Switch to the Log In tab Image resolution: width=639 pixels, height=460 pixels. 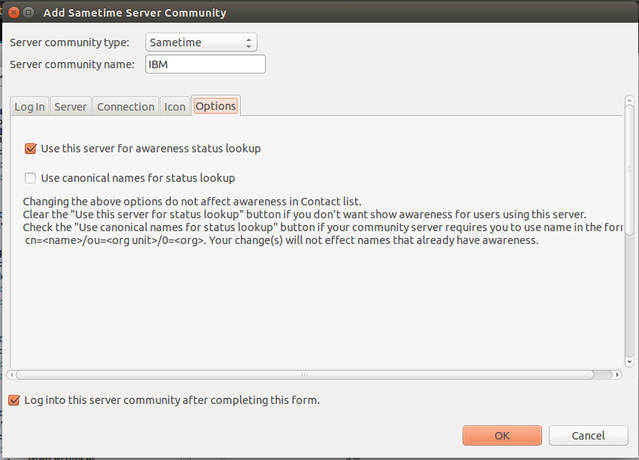tap(30, 107)
